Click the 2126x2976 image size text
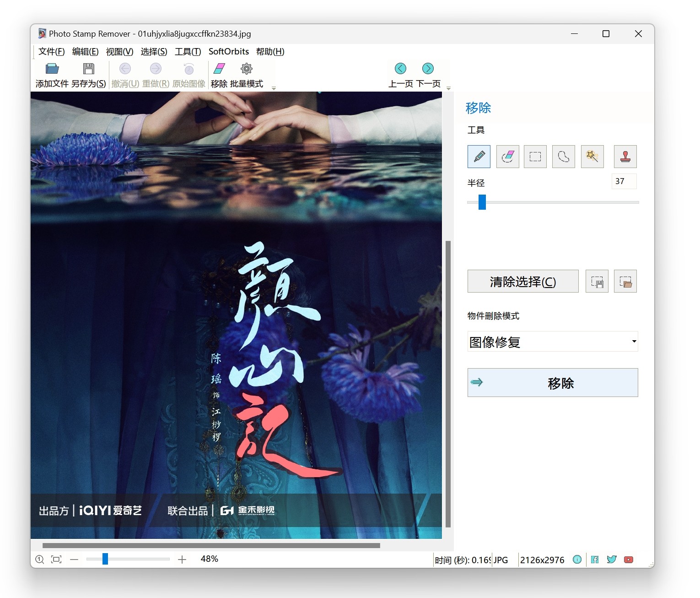Screen dimensions: 700x598 coord(542,560)
